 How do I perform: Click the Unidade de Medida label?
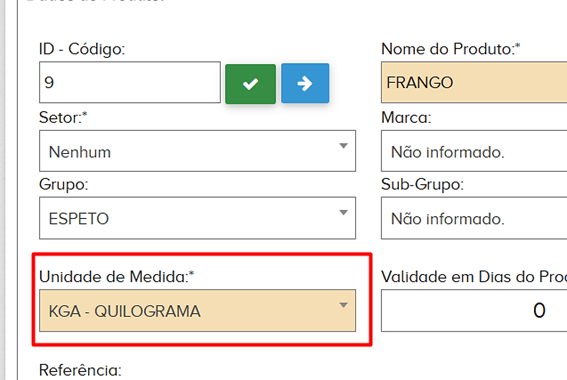pos(116,277)
